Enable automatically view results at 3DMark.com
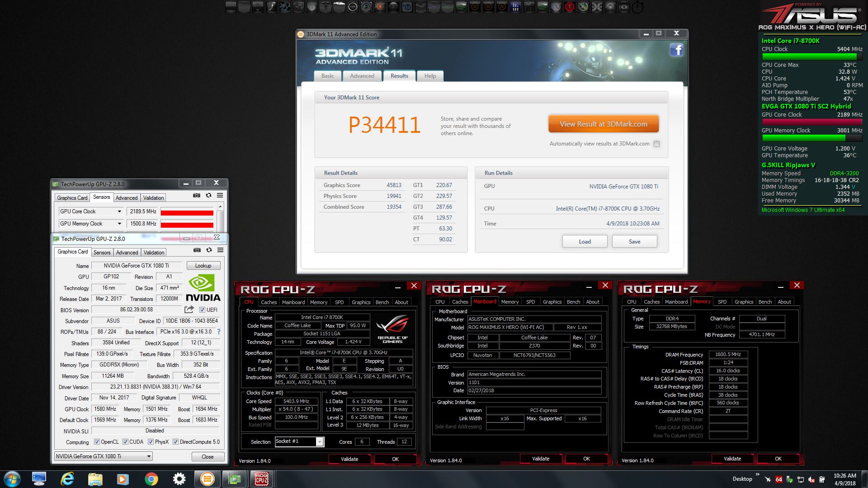 (656, 144)
